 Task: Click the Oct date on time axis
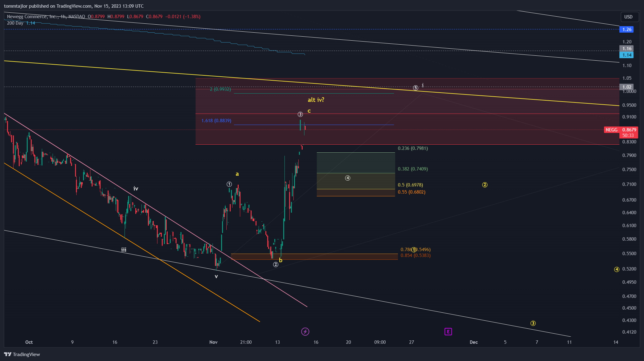29,342
